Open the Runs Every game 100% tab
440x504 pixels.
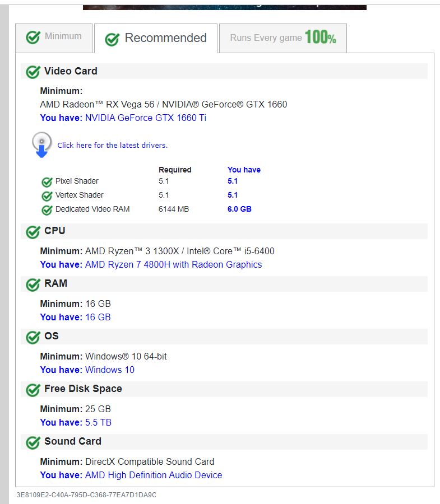point(282,38)
